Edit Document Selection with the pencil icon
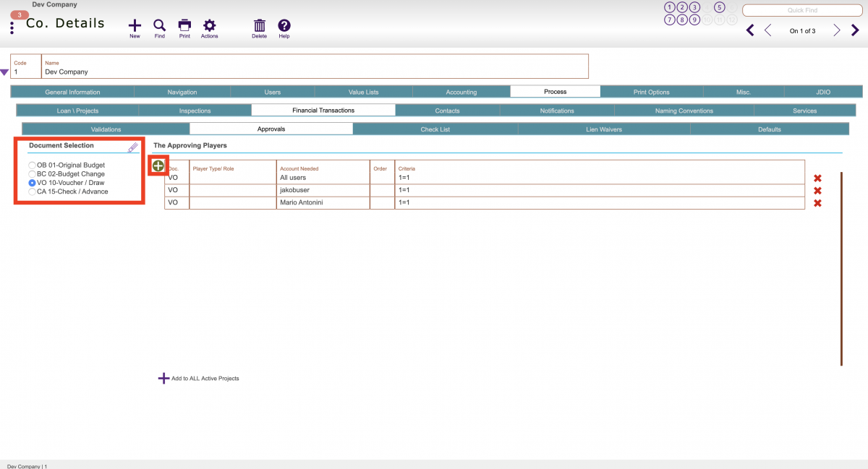The image size is (868, 469). point(133,146)
